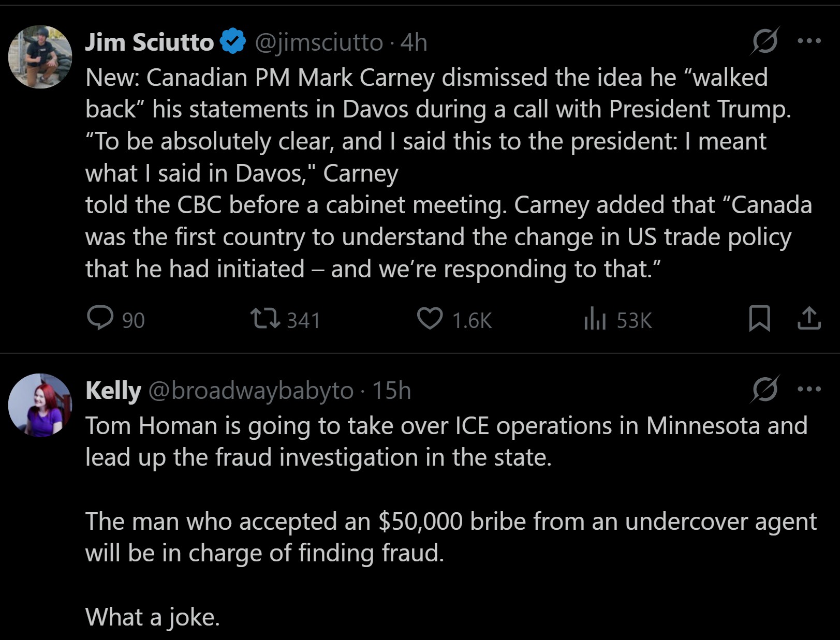This screenshot has height=640, width=840.
Task: Open Kelly's profile picture
Action: coord(40,405)
